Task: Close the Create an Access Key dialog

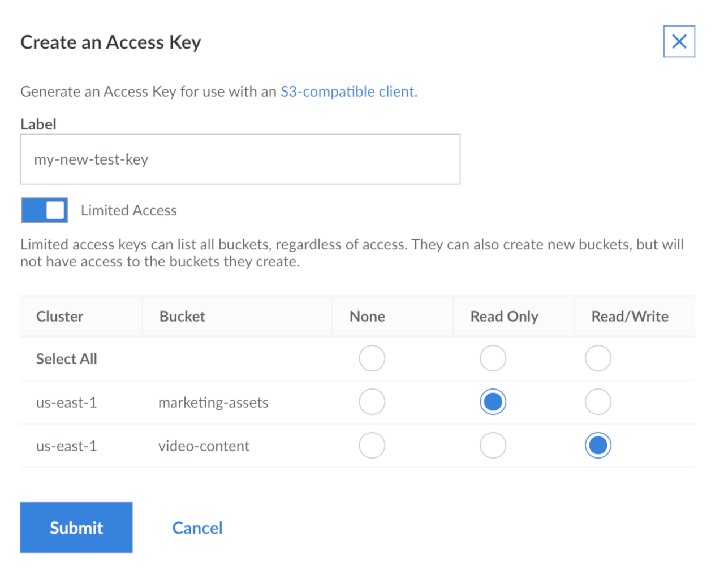Action: pyautogui.click(x=679, y=41)
